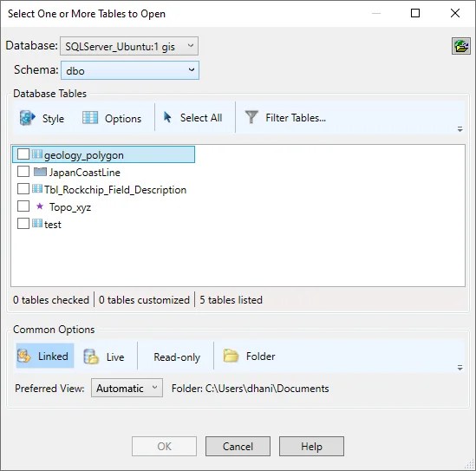Click the Filter Tables funnel icon
Screen dimensions: 476x471
(x=251, y=117)
